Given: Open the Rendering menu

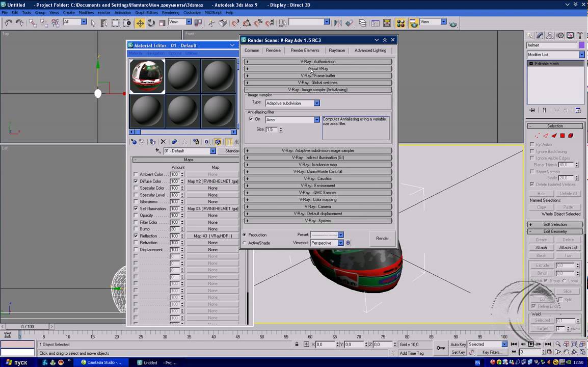Looking at the screenshot, I should [x=171, y=12].
